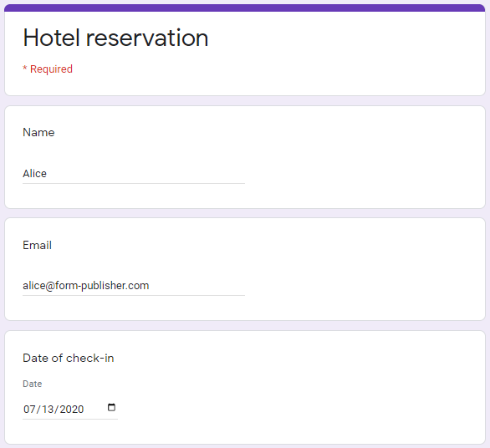Select the month segment 07 in check-in date
The height and width of the screenshot is (448, 490).
click(x=29, y=409)
